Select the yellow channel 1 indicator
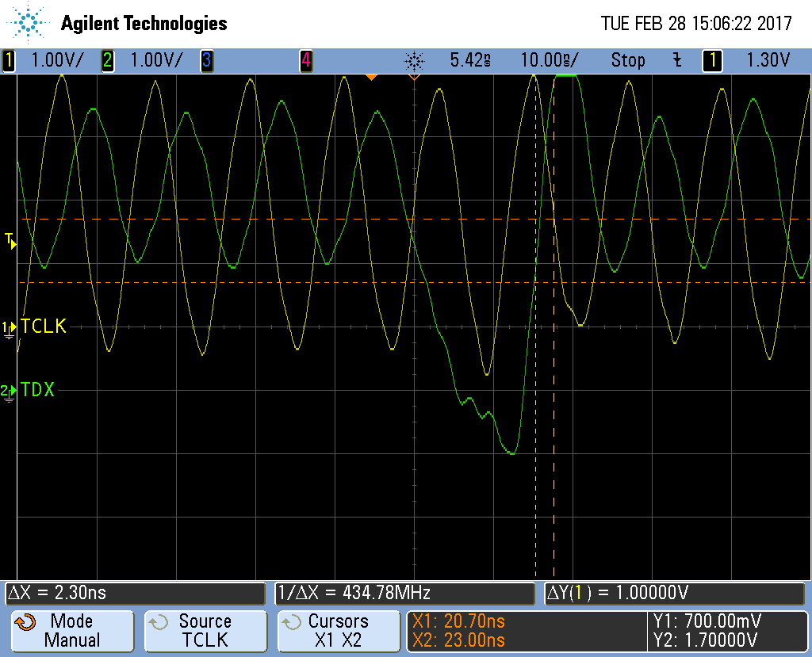The width and height of the screenshot is (812, 657). (x=10, y=60)
